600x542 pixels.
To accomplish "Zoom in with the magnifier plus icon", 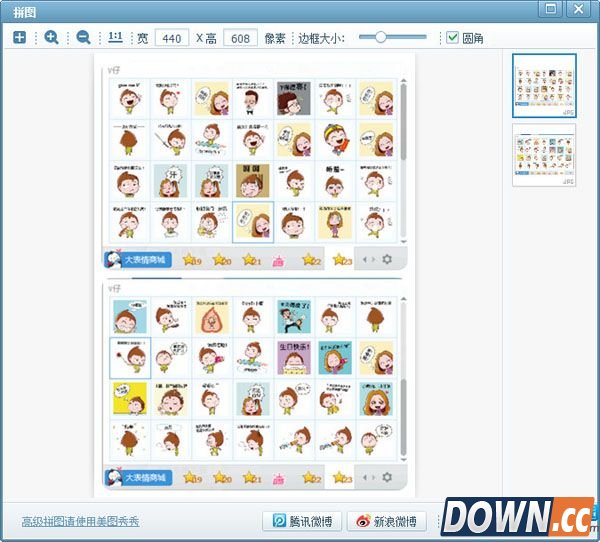I will point(51,38).
